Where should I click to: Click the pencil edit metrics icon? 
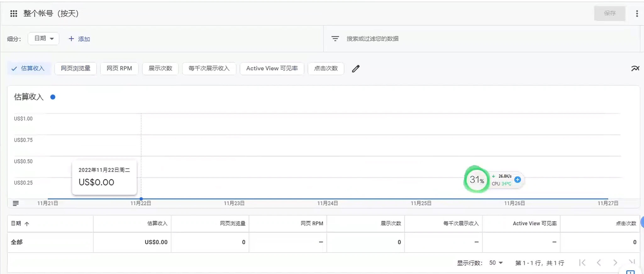click(356, 69)
